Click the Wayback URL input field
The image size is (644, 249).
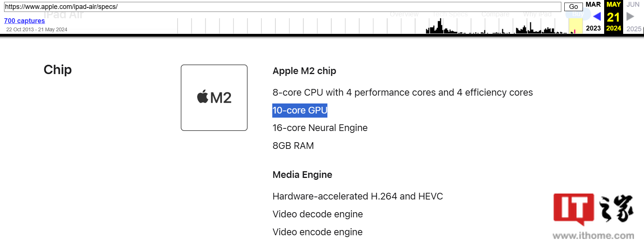282,7
